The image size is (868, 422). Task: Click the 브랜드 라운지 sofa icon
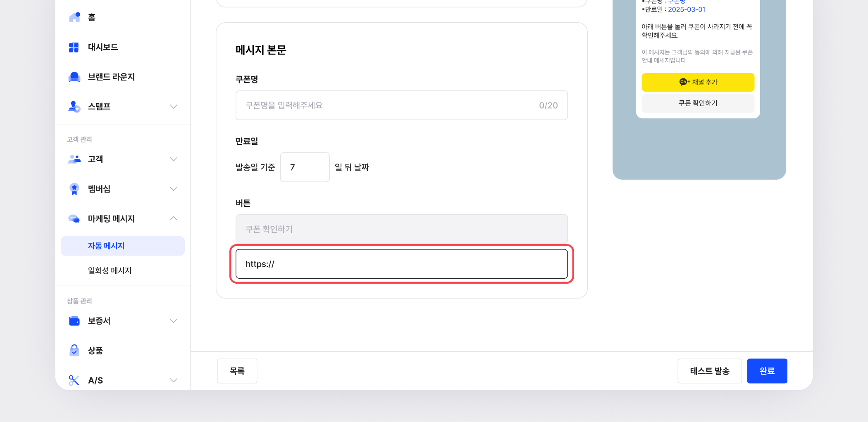pos(74,77)
